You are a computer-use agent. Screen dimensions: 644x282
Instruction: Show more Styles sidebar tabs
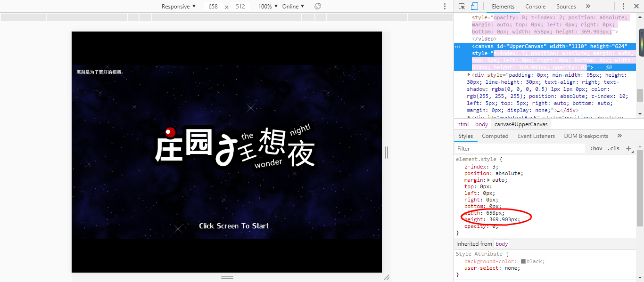coord(619,136)
